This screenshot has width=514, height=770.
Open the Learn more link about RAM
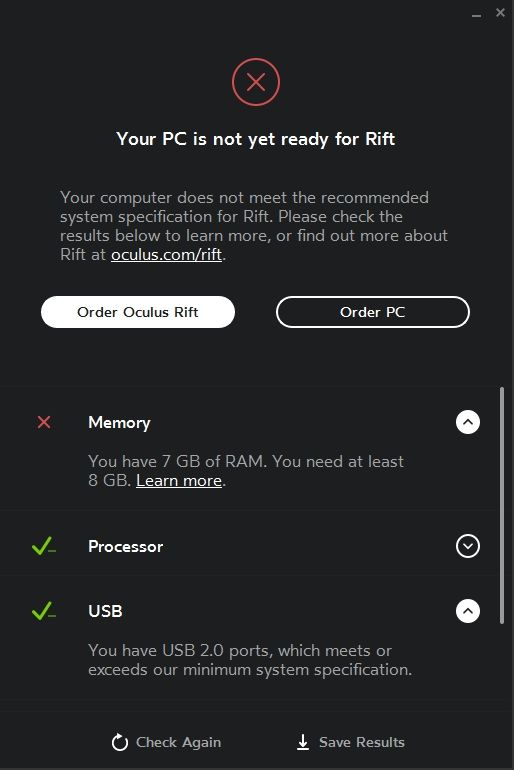click(179, 480)
